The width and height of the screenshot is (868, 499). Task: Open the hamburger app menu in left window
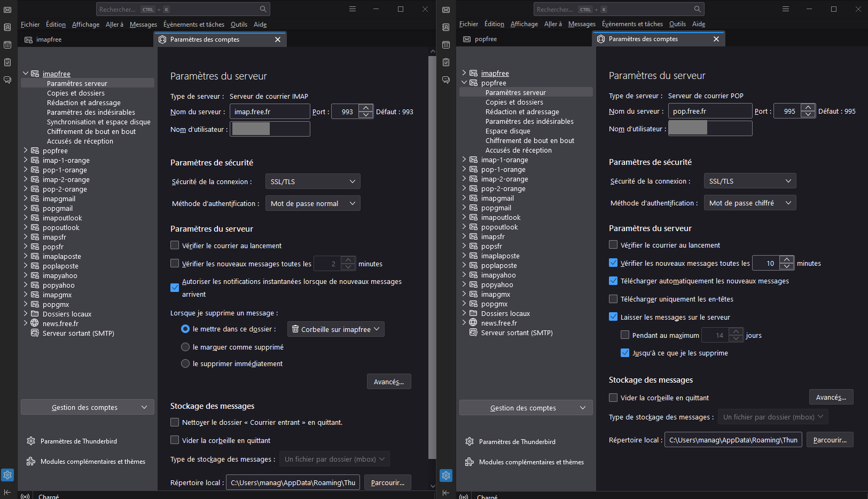[353, 9]
